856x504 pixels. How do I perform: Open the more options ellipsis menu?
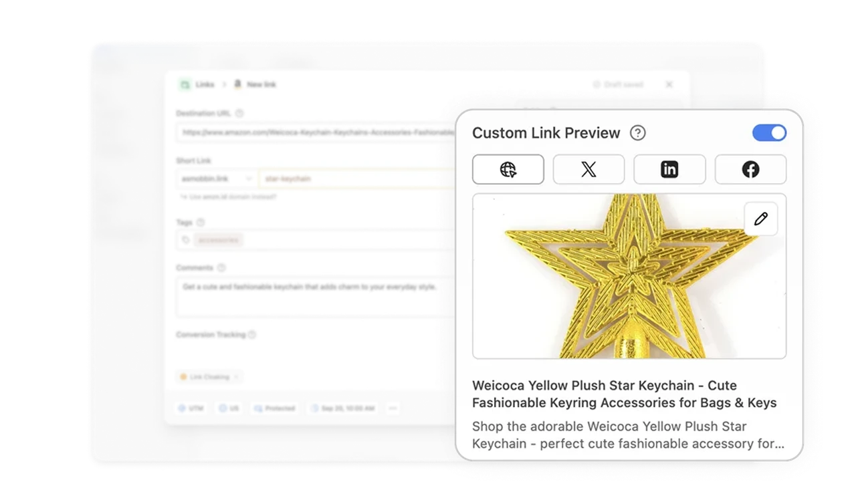pyautogui.click(x=393, y=408)
